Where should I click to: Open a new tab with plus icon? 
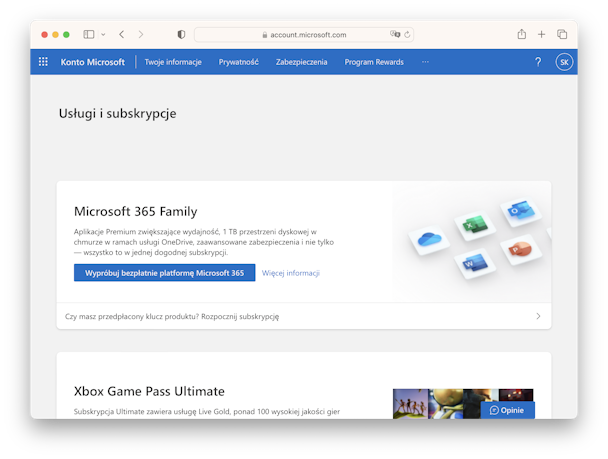(541, 35)
